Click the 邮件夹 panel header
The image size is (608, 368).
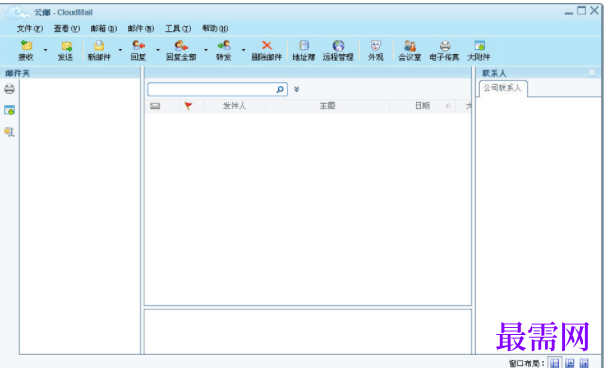click(x=71, y=73)
